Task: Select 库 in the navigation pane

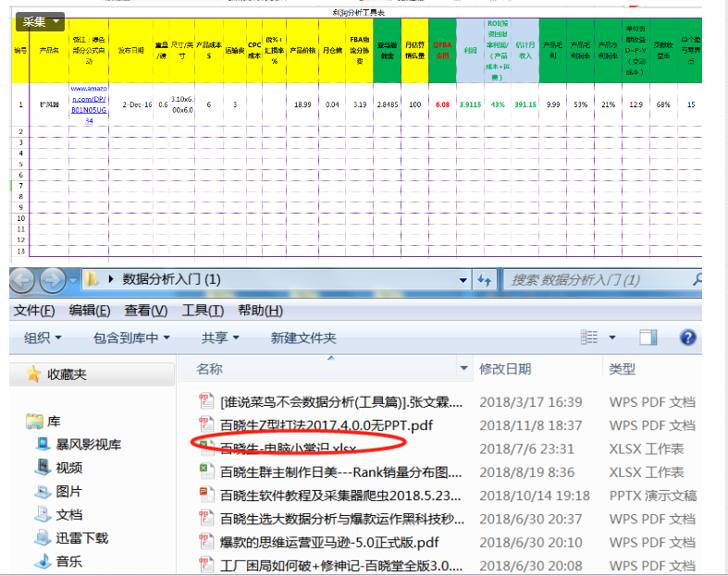Action: point(54,422)
